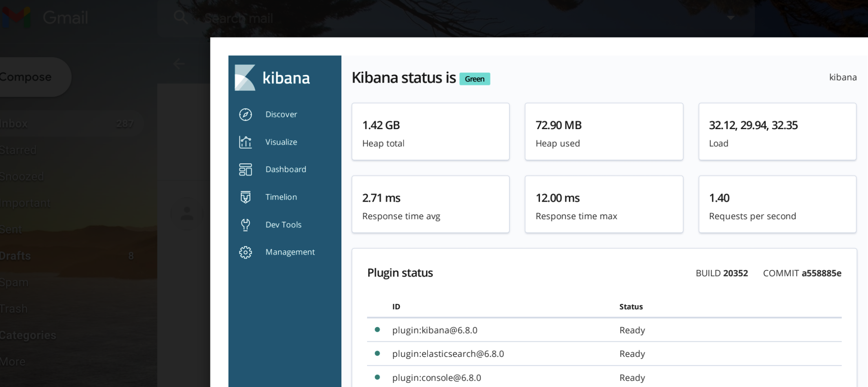Click Ready status for elasticsearch plugin
The height and width of the screenshot is (387, 868).
(632, 354)
